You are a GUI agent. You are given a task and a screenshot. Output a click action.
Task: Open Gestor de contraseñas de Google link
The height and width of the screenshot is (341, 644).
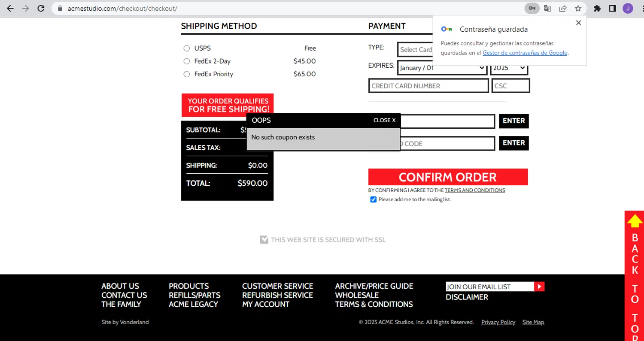click(x=525, y=53)
